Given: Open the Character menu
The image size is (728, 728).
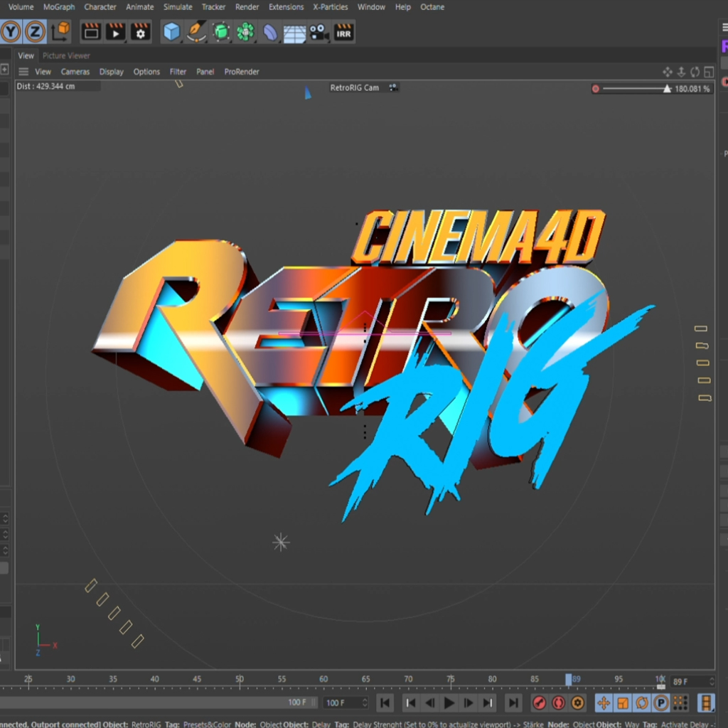Looking at the screenshot, I should pyautogui.click(x=100, y=7).
